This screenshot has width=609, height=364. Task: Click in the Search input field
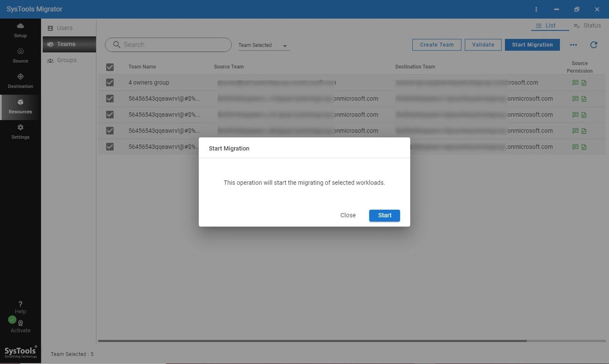click(x=168, y=45)
